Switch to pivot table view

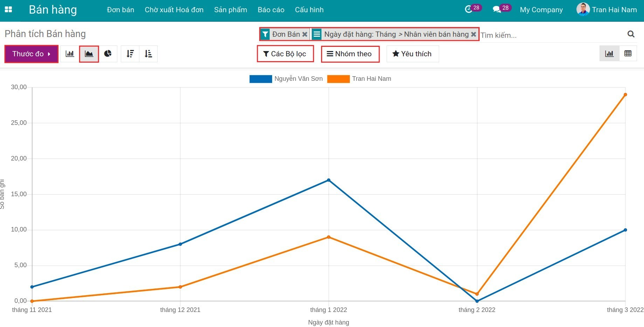click(x=628, y=54)
